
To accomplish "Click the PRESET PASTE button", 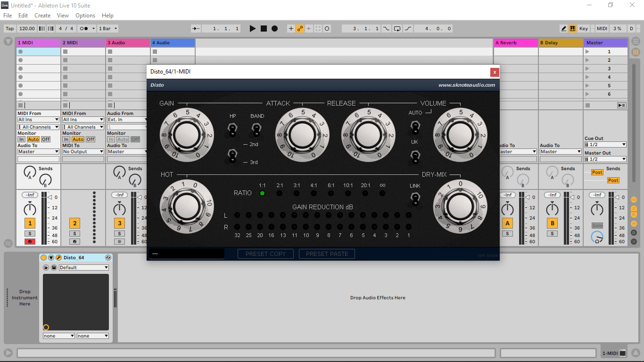I will (x=327, y=254).
